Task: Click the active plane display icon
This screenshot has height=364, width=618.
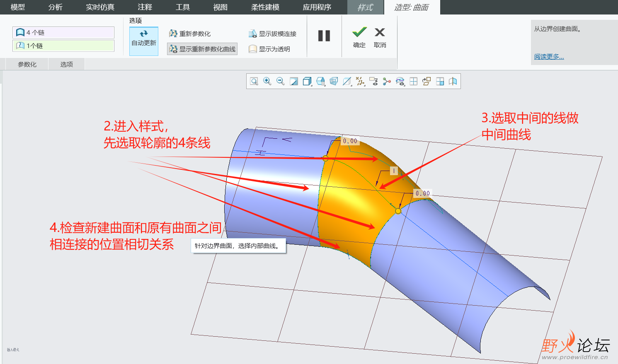Action: pyautogui.click(x=453, y=81)
